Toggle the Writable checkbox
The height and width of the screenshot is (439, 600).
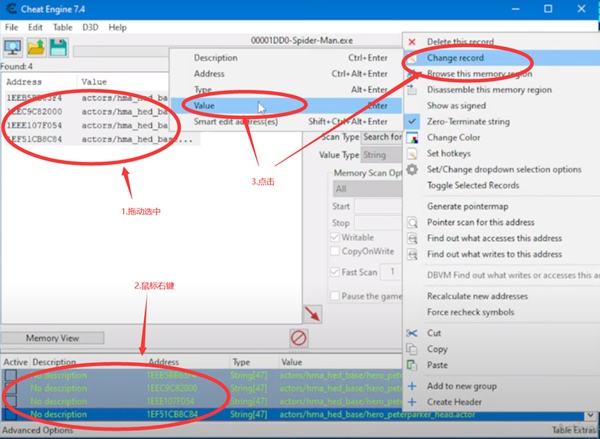(x=335, y=237)
